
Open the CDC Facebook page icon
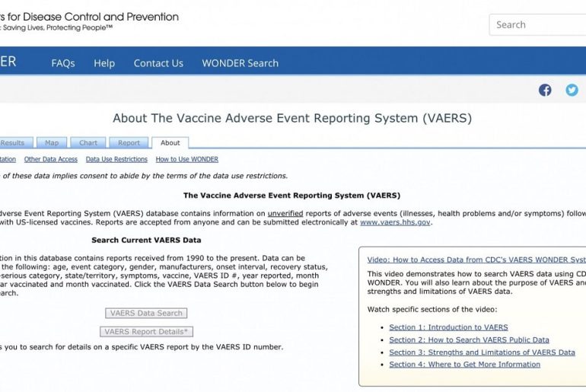coord(545,90)
